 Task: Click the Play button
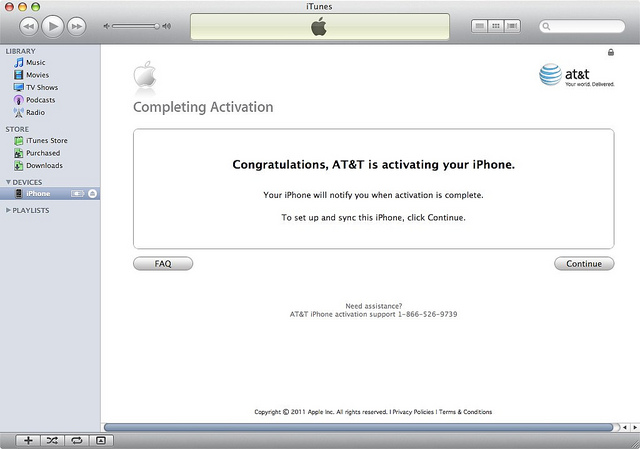click(x=53, y=26)
